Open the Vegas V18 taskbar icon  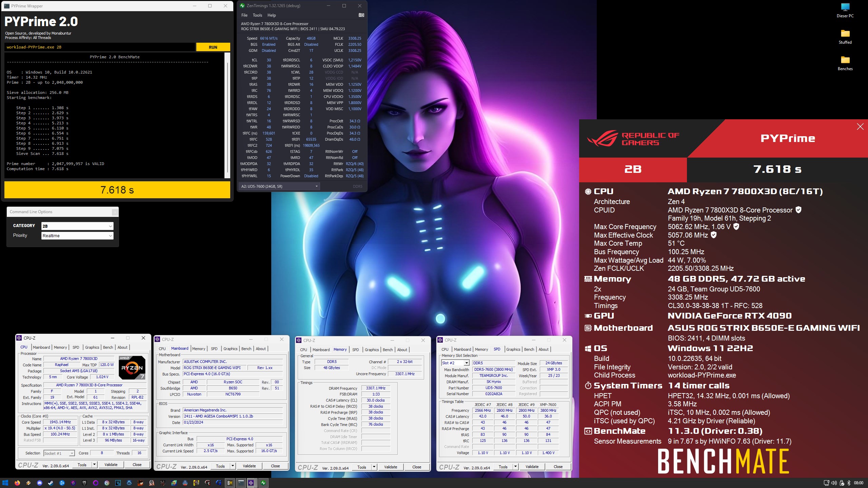coord(118,483)
